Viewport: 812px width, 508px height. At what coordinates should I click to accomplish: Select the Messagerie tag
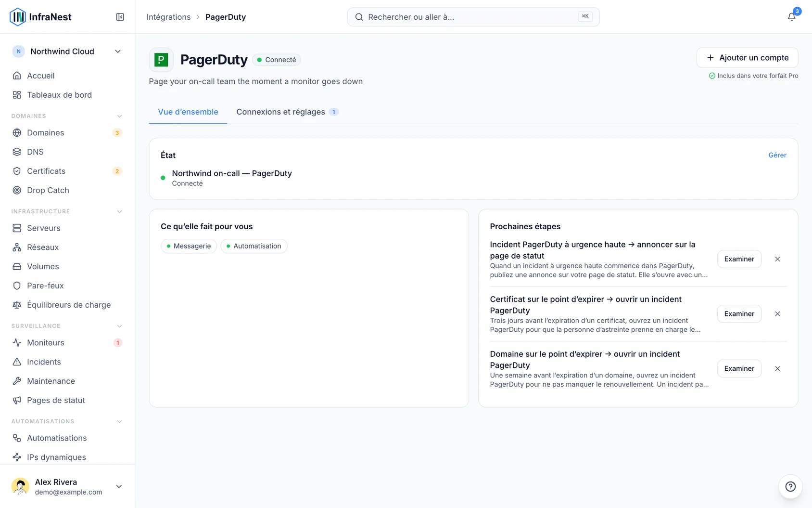pyautogui.click(x=189, y=246)
